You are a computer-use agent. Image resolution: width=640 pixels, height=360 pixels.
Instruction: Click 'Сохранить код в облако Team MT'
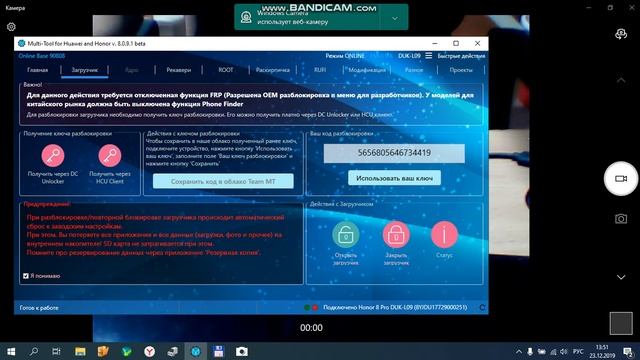click(x=223, y=181)
